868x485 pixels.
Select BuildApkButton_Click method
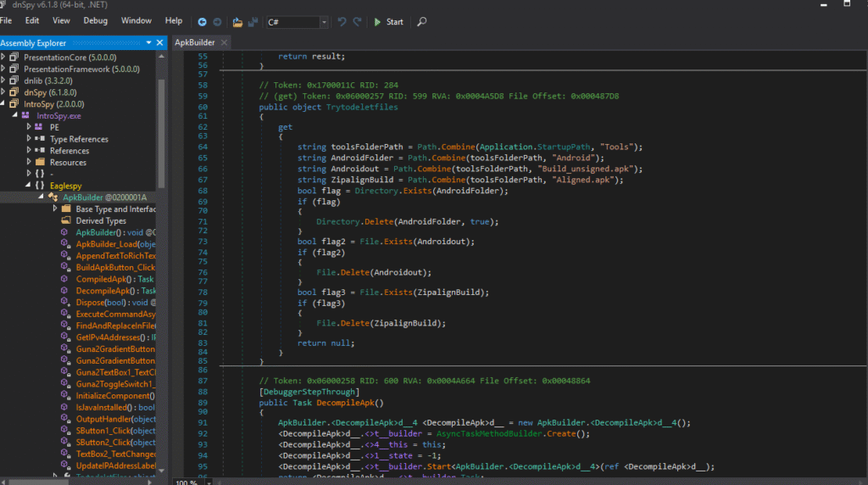click(x=115, y=267)
